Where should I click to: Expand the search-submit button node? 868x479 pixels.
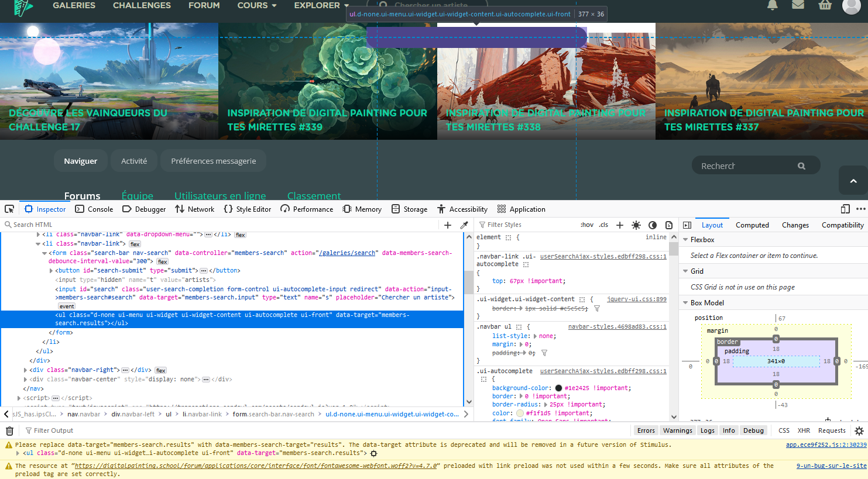tap(52, 270)
